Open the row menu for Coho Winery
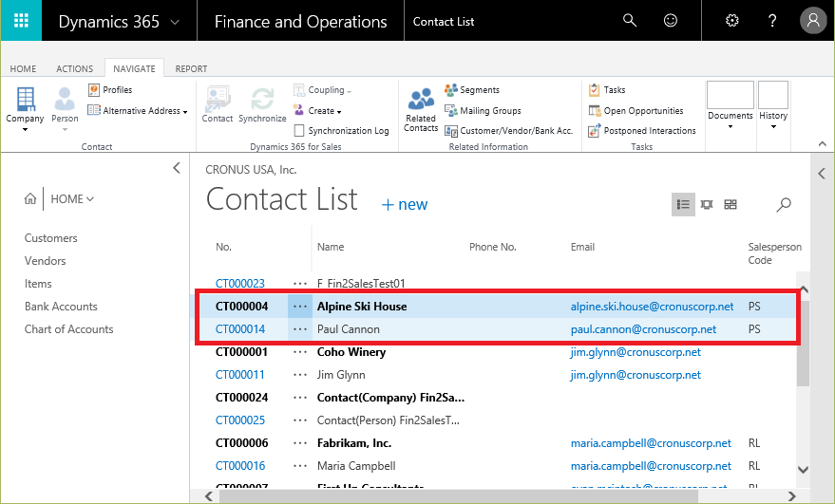Screen dimensions: 835x504 300,352
